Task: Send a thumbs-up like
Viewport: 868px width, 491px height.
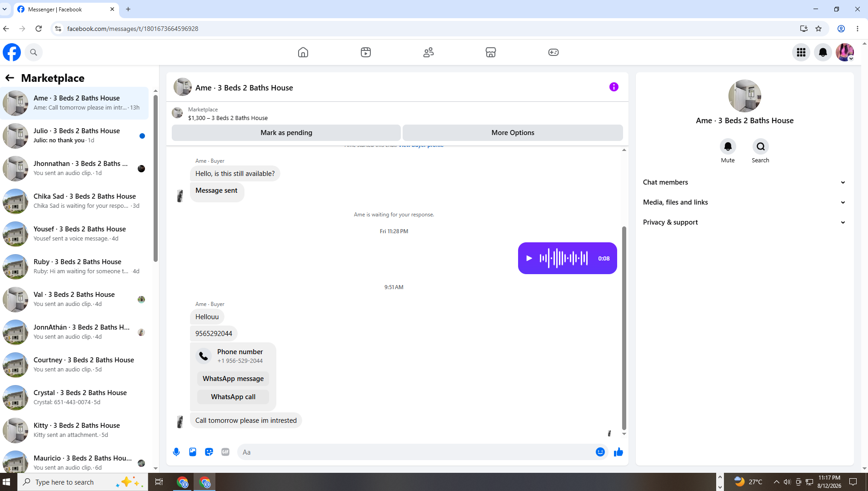Action: tap(619, 452)
